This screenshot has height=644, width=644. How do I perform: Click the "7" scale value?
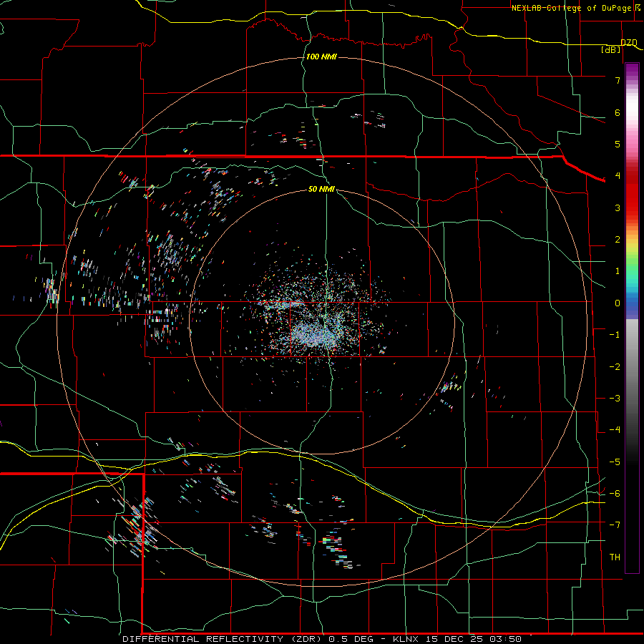click(x=618, y=80)
